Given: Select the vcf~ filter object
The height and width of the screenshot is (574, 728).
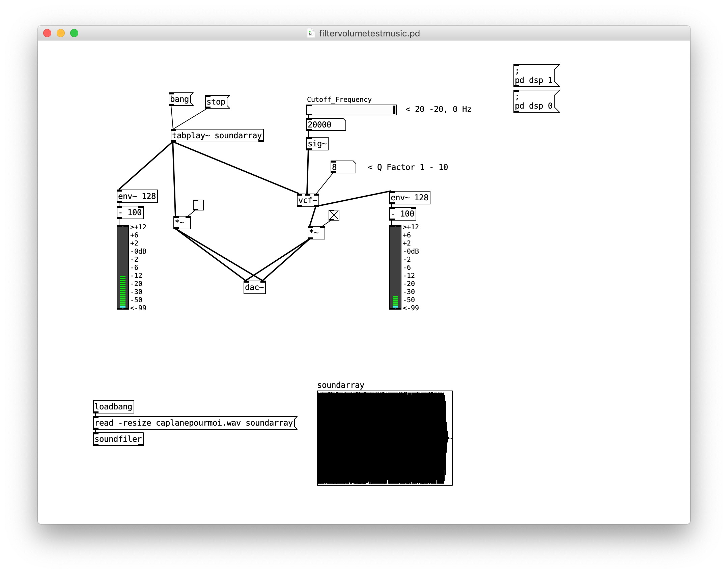Looking at the screenshot, I should pos(308,200).
